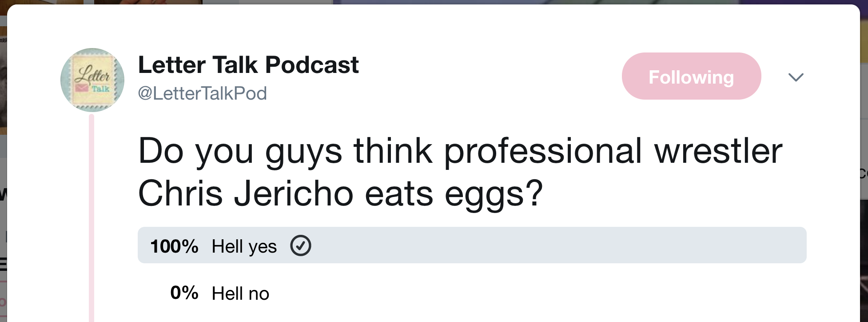
Task: Select the "Hell no" poll option
Action: 240,294
